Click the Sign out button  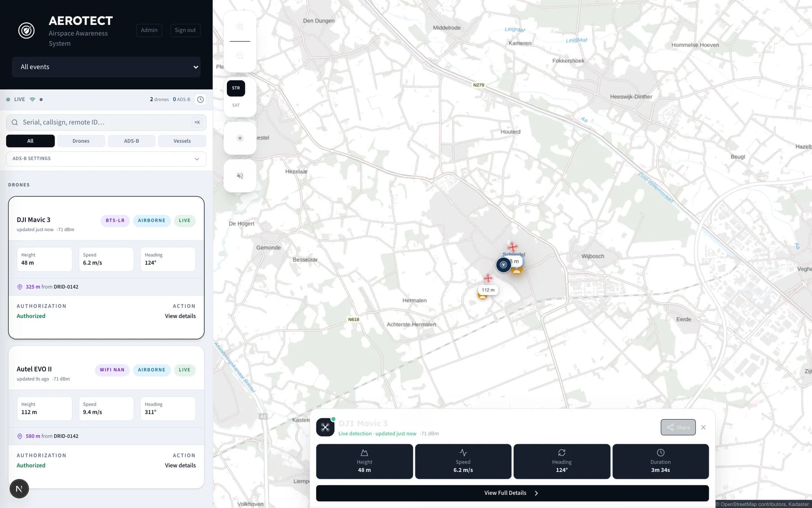[185, 30]
